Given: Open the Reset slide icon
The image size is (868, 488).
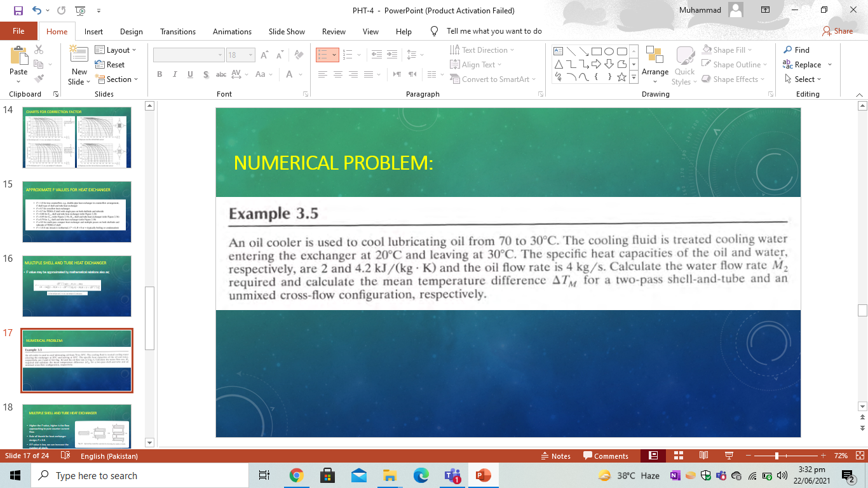Looking at the screenshot, I should coord(112,64).
